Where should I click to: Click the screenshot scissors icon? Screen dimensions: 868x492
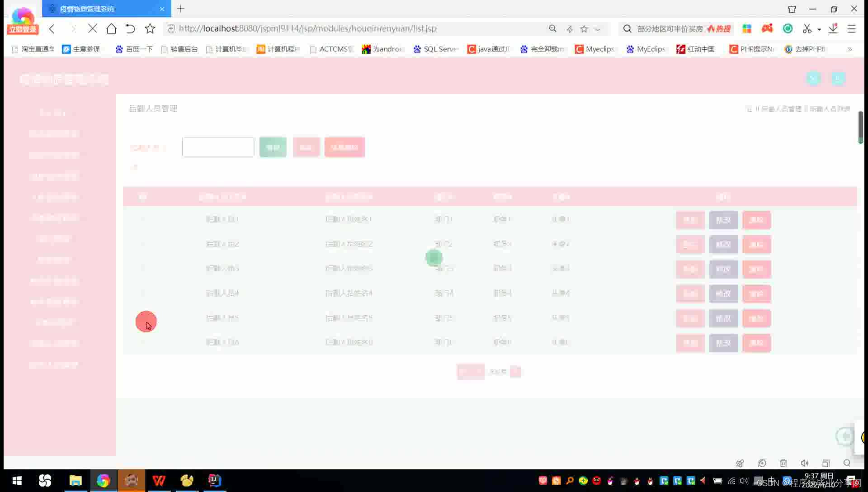point(807,29)
